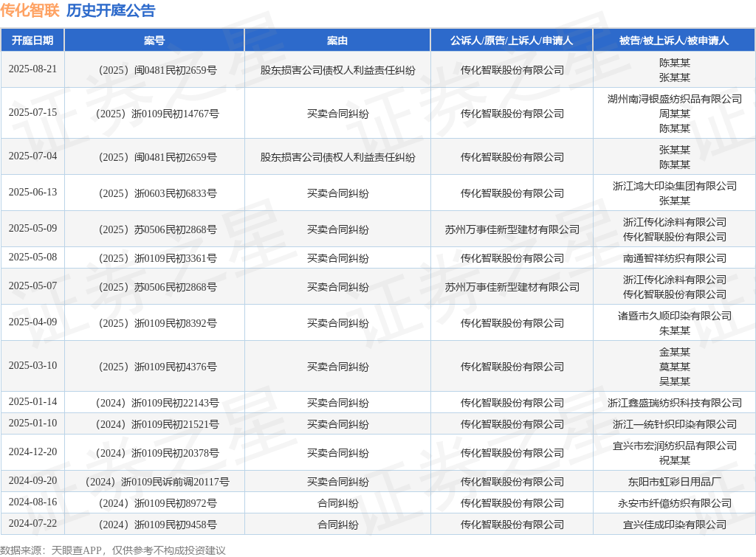Click 合同纠纷 in the 2024-08-16 row
Image resolution: width=756 pixels, height=557 pixels.
tap(337, 504)
